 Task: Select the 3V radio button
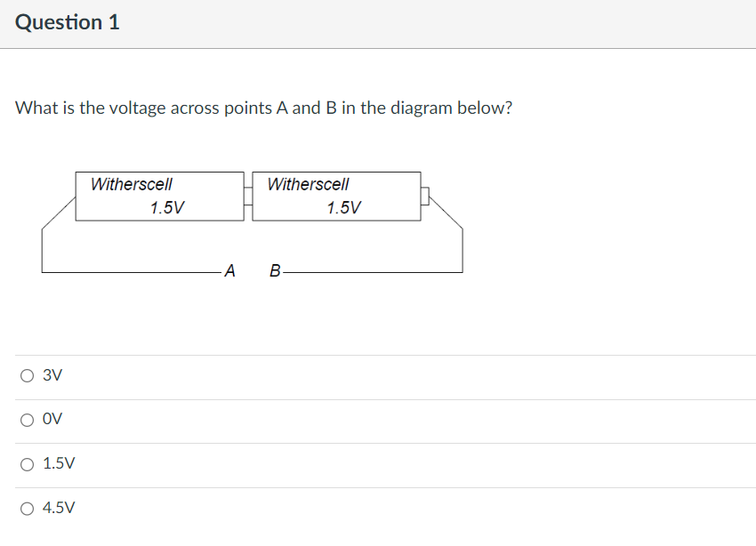coord(26,375)
